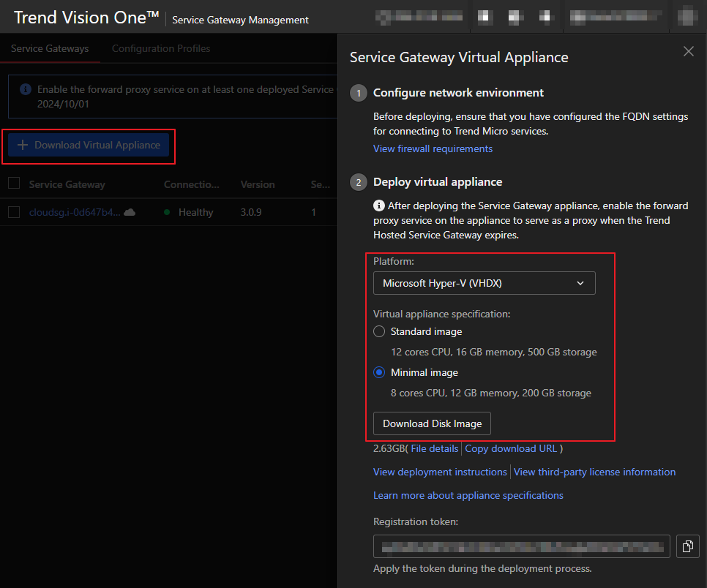This screenshot has width=707, height=588.
Task: Switch to the Configuration Profiles tab
Action: click(x=161, y=49)
